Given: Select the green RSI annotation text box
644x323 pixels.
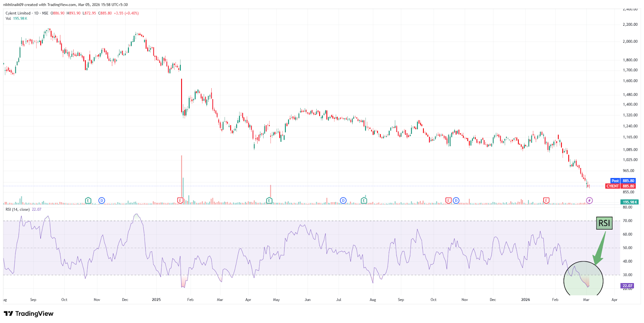Looking at the screenshot, I should [x=604, y=223].
